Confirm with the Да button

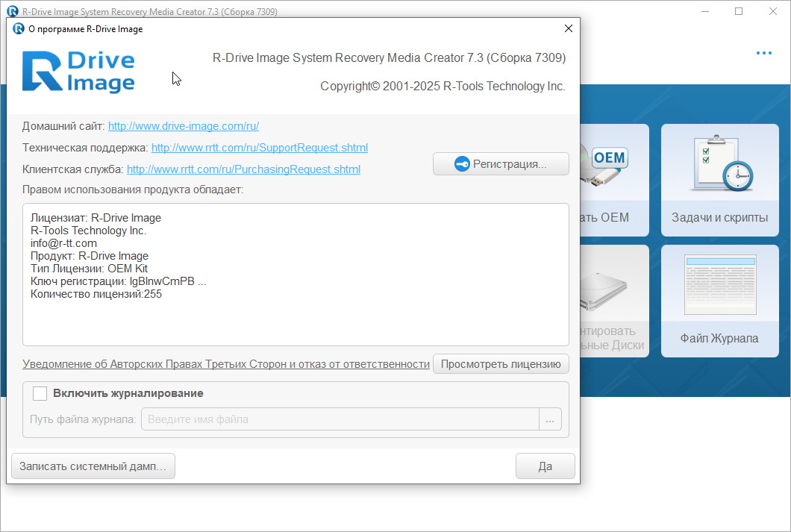[545, 466]
